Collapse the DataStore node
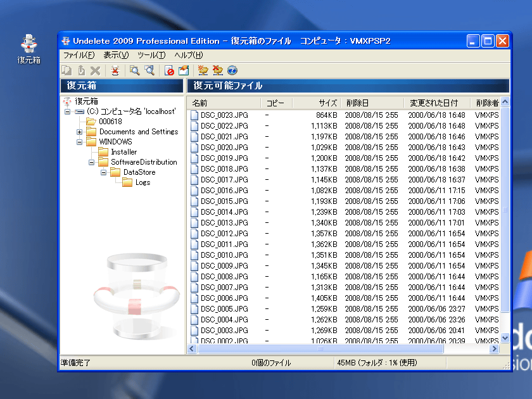Image resolution: width=532 pixels, height=399 pixels. tap(103, 173)
